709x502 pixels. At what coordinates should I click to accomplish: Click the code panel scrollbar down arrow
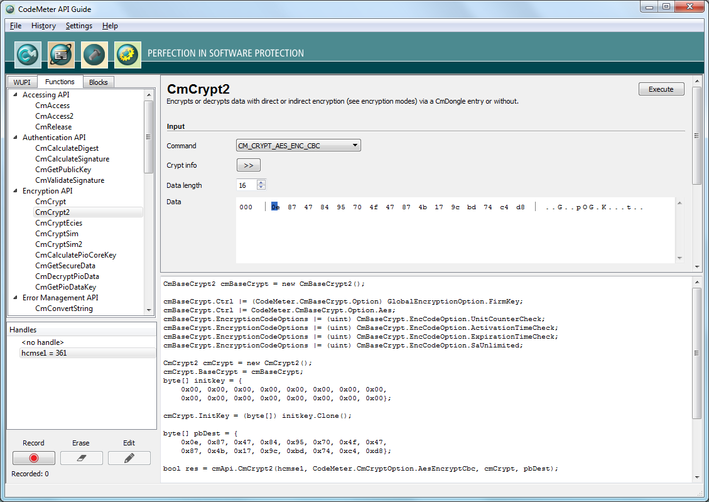pos(697,477)
